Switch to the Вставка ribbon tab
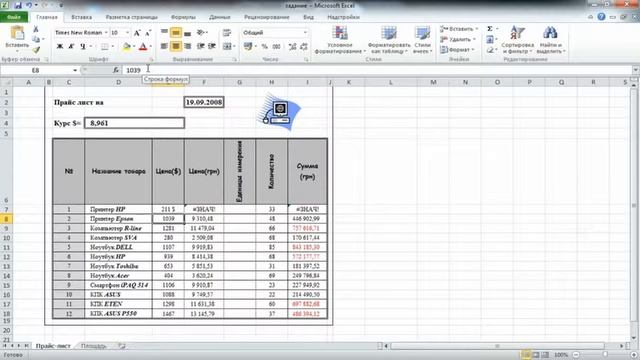The width and height of the screenshot is (640, 360). pos(81,17)
